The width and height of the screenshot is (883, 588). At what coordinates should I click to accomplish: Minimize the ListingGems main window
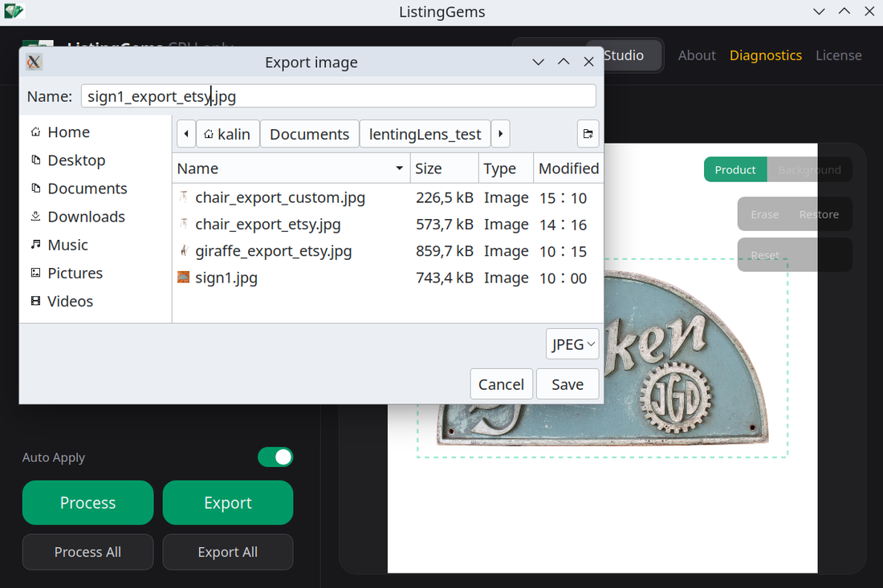[819, 11]
